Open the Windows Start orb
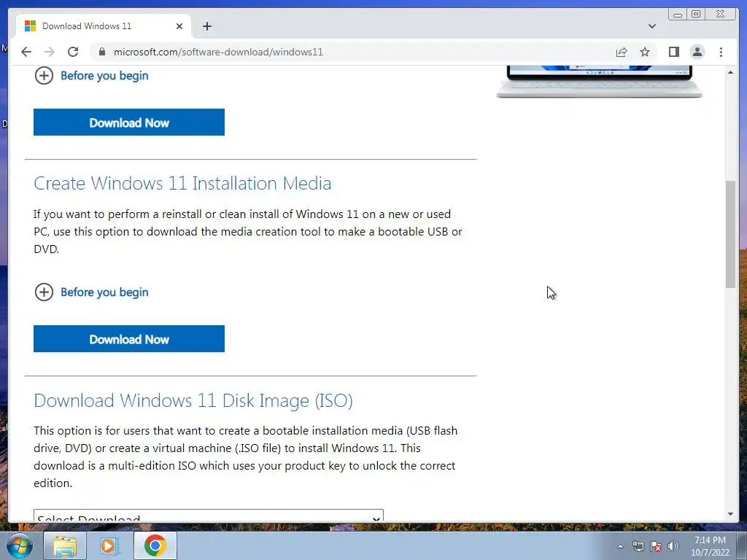 20,545
